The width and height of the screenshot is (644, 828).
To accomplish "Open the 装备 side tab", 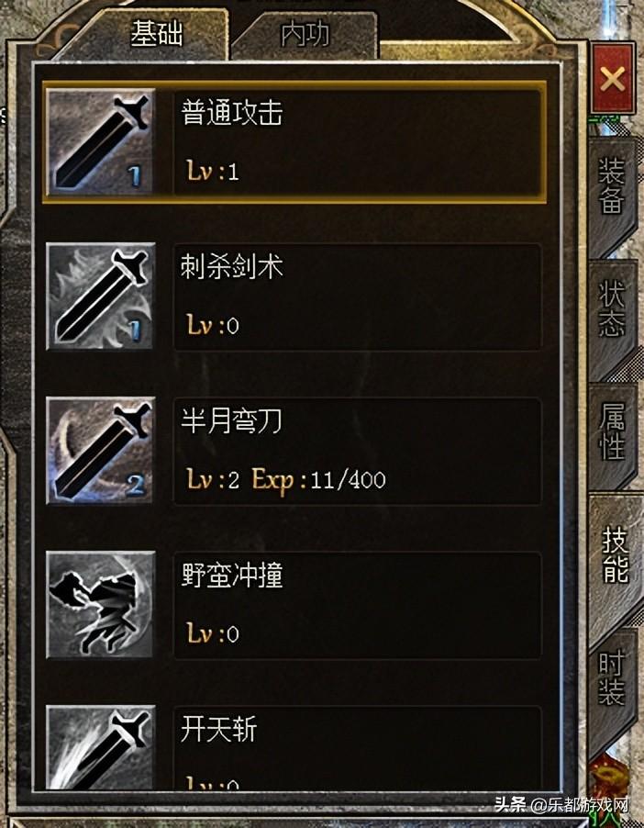I will click(x=612, y=185).
